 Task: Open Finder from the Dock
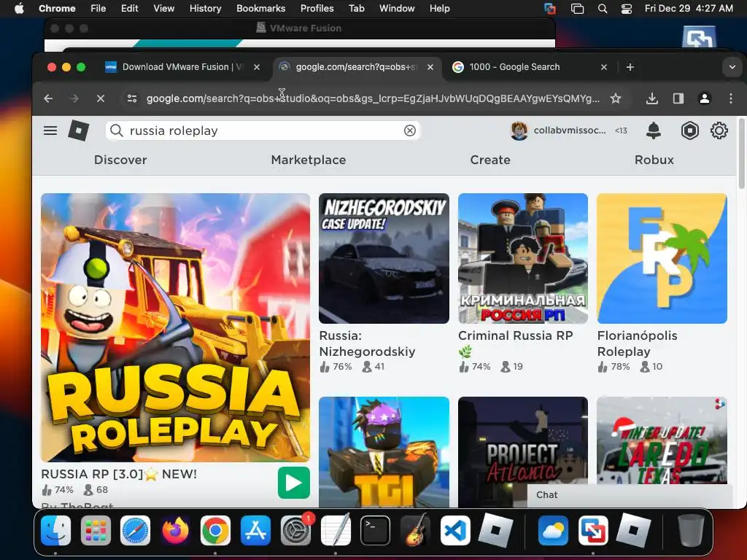point(55,531)
